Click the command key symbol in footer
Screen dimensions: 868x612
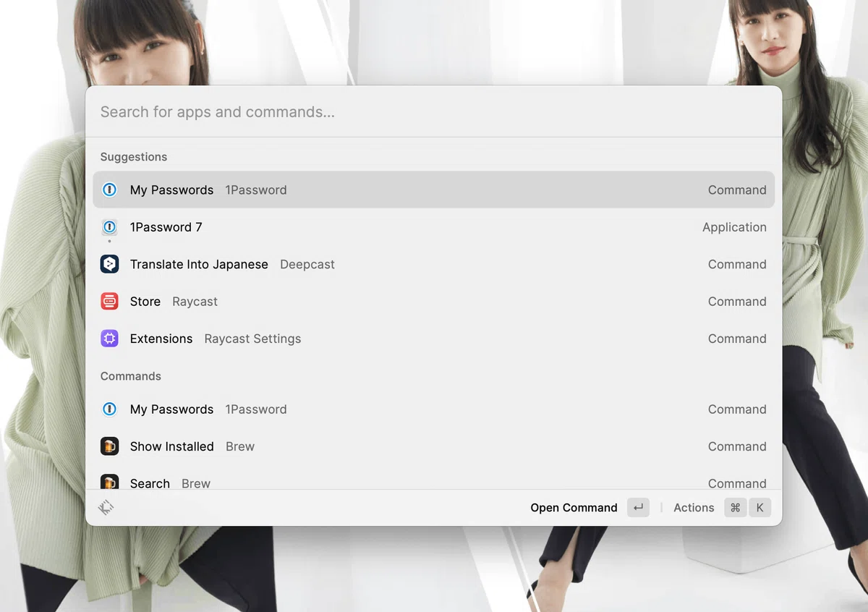pos(735,508)
